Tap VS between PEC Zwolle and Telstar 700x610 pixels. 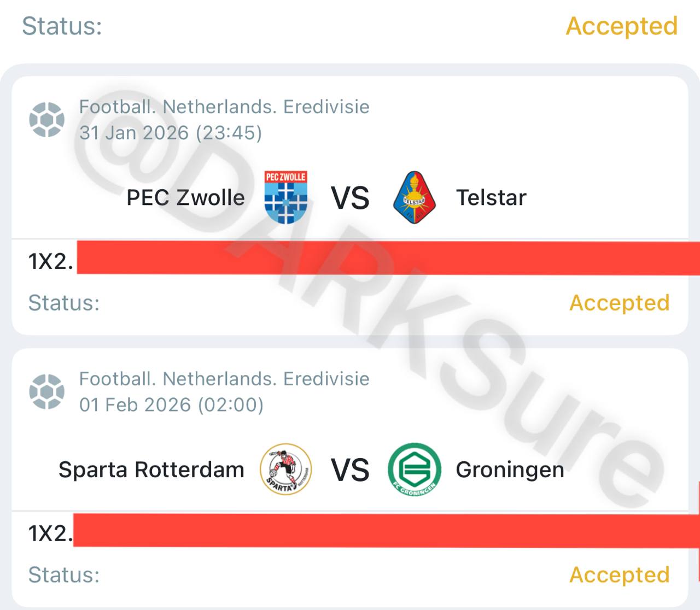click(x=350, y=197)
